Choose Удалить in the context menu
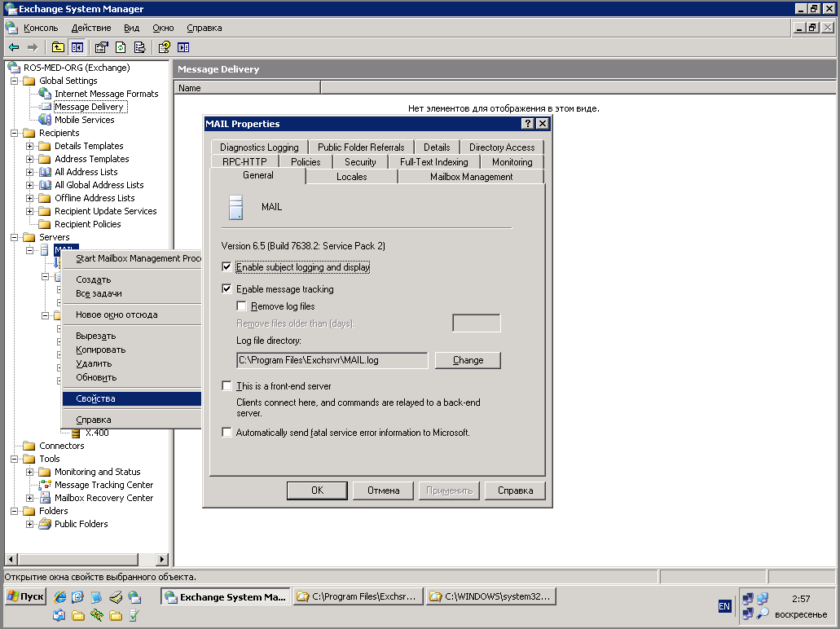 pyautogui.click(x=132, y=363)
